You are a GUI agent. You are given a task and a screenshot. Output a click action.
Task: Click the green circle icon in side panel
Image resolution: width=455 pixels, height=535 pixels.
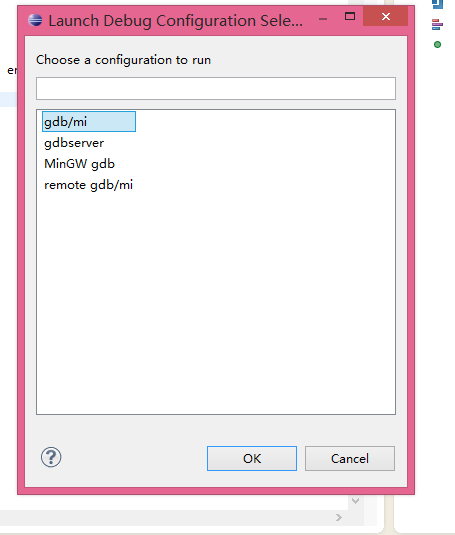point(437,44)
